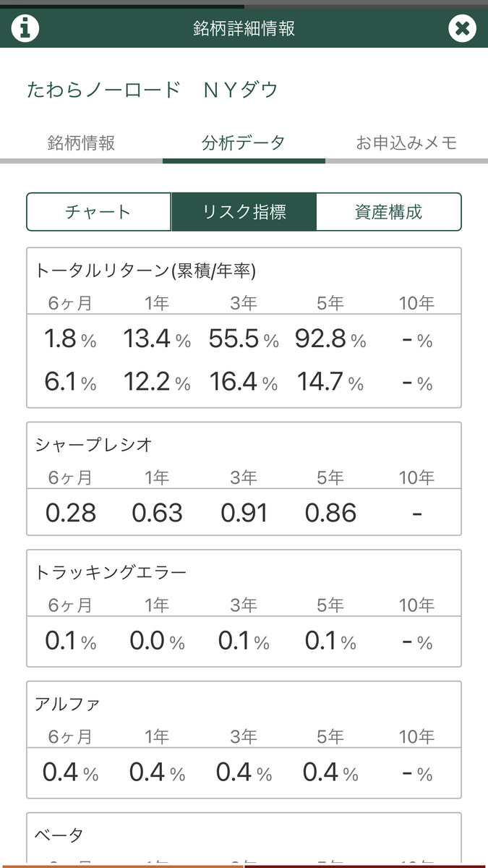Switch to the 銘柄情報 tab
The image size is (488, 868).
[81, 142]
